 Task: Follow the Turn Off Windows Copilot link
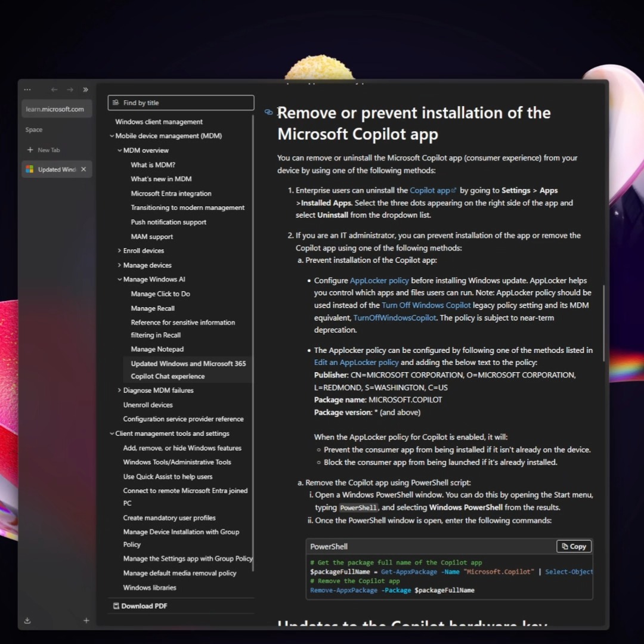(x=426, y=305)
